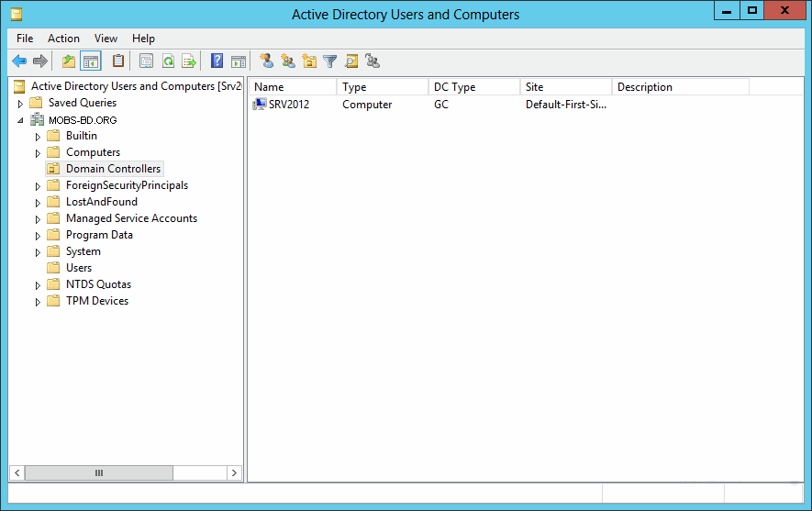The height and width of the screenshot is (511, 812).
Task: Sort by the Description column header
Action: pyautogui.click(x=681, y=87)
